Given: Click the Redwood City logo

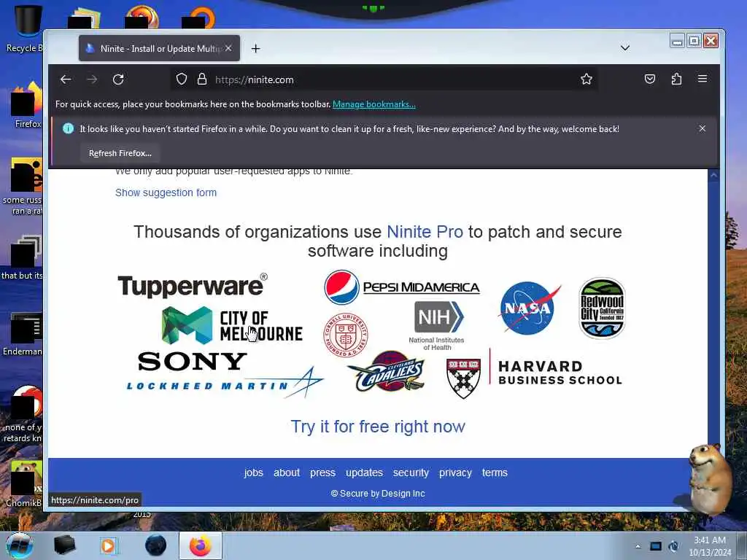Looking at the screenshot, I should tap(602, 308).
